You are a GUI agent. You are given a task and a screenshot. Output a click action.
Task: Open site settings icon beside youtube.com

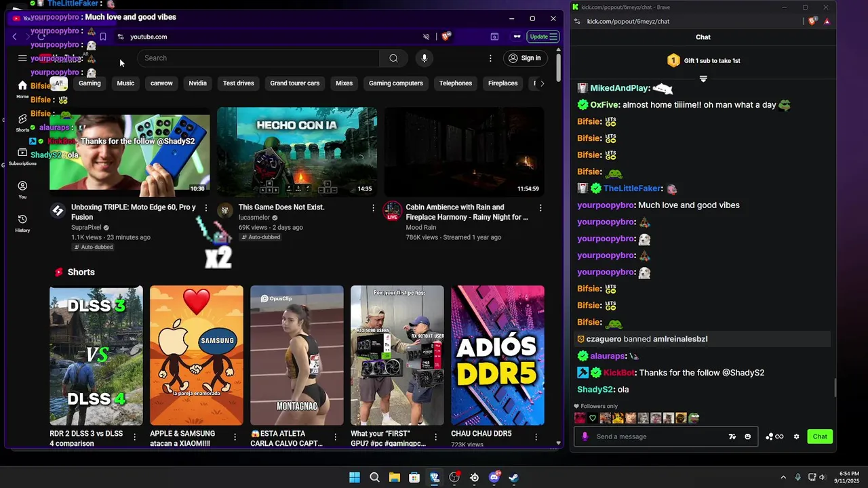pyautogui.click(x=120, y=37)
